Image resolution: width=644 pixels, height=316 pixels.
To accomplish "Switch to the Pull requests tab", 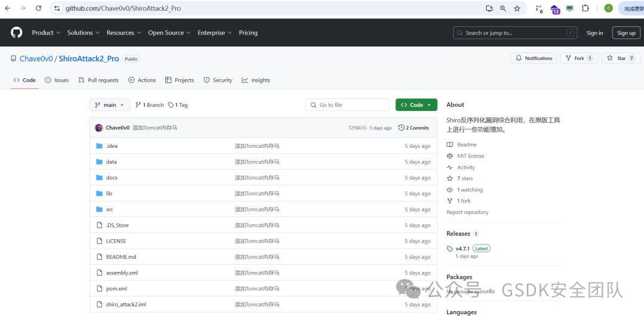I will (x=98, y=80).
